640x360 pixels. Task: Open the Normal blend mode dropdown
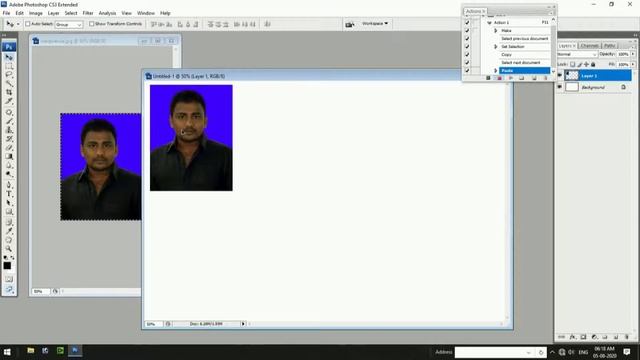(577, 54)
